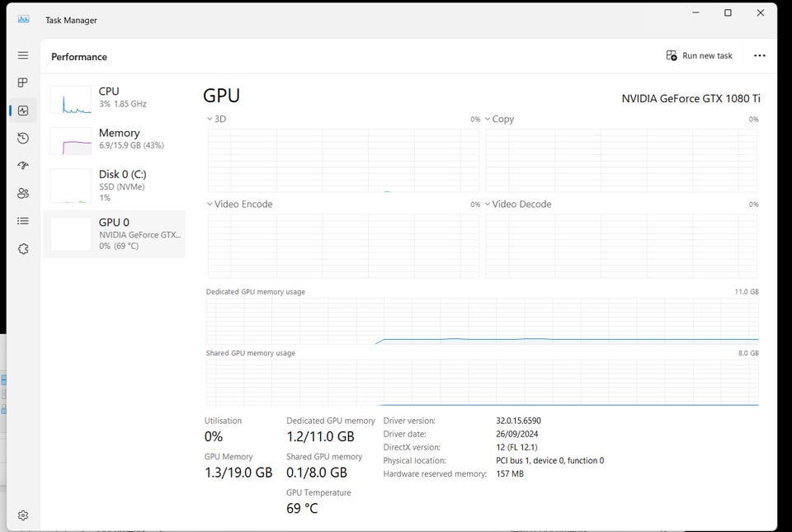This screenshot has height=532, width=792.
Task: Select CPU in the performance list
Action: [115, 98]
